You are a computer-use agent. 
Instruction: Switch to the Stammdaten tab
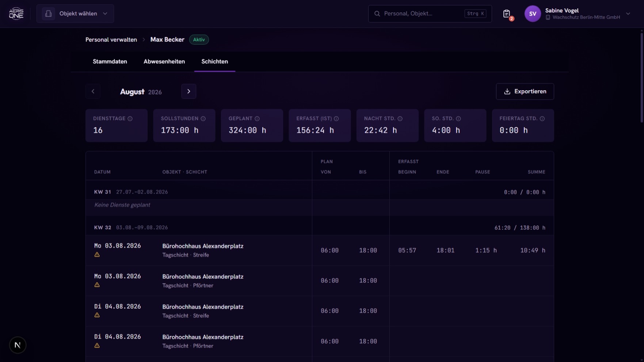[110, 61]
